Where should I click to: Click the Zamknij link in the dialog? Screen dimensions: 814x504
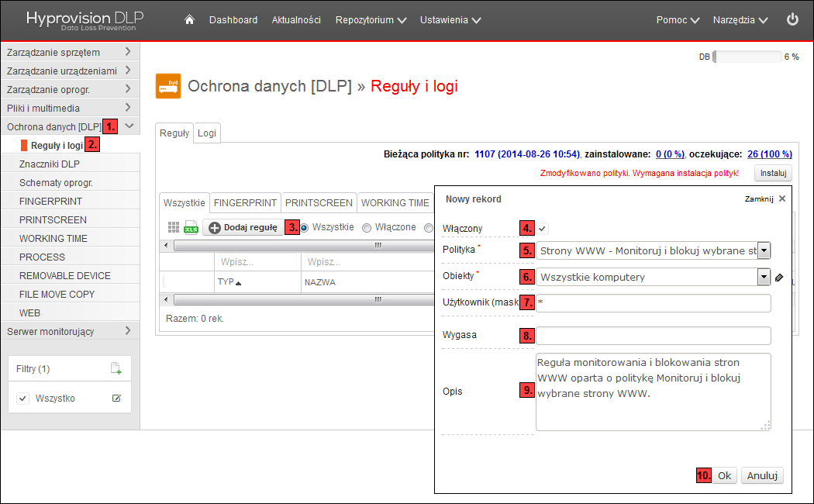tap(759, 198)
